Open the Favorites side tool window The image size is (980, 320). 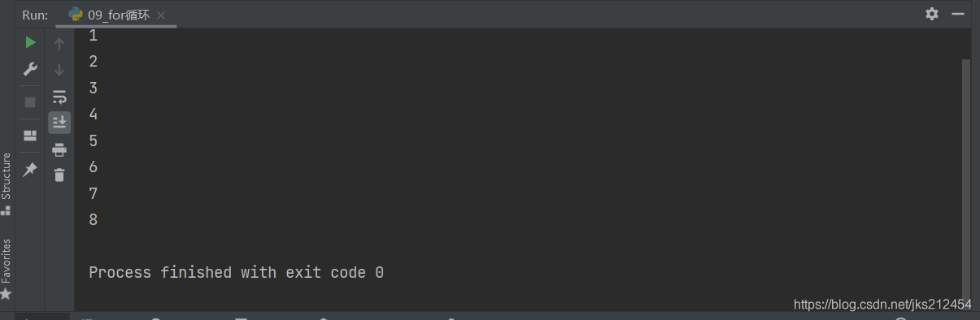tap(7, 269)
